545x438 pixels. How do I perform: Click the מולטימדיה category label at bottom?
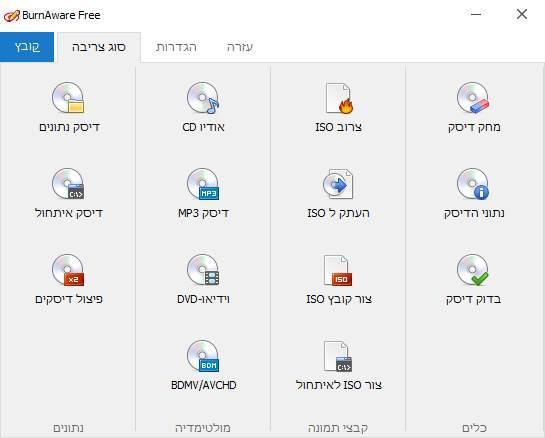(203, 428)
